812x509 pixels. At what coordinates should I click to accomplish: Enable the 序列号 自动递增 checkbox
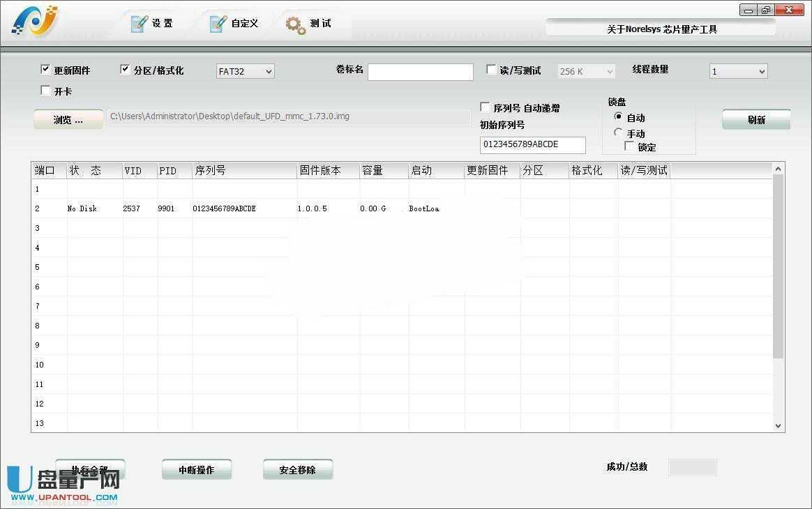486,107
